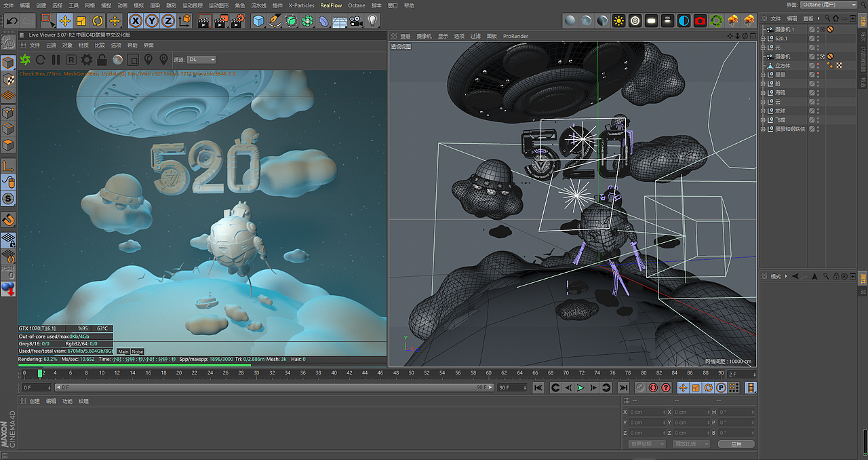Select the Scale tool
868x460 pixels.
pyautogui.click(x=81, y=21)
